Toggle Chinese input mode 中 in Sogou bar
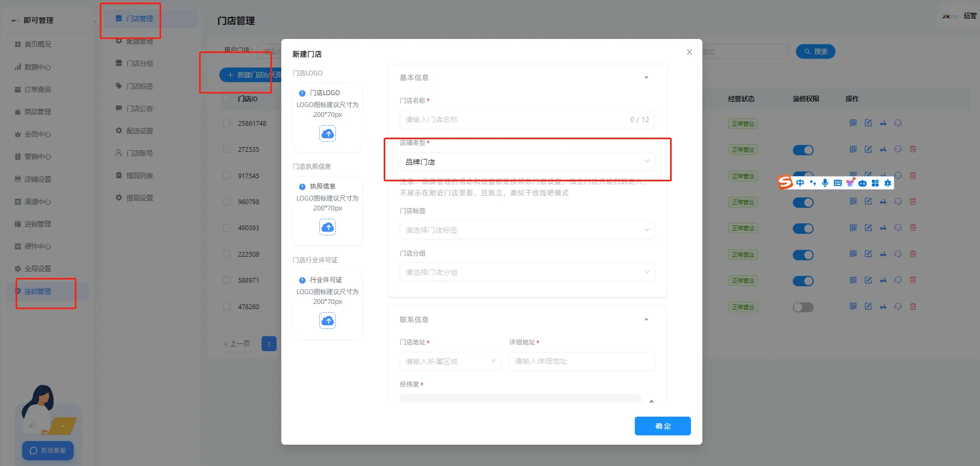The image size is (980, 466). click(800, 183)
